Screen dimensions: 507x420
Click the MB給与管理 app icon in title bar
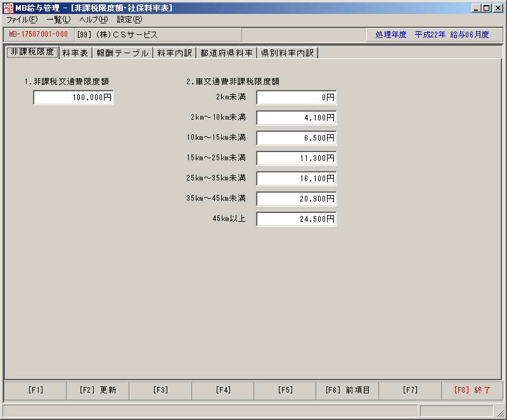point(8,8)
